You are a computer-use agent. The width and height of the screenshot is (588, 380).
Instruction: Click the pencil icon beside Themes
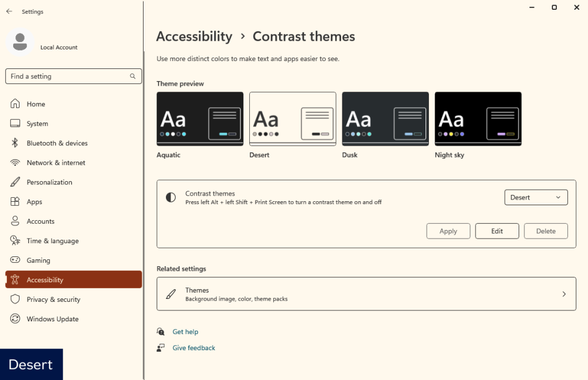click(171, 294)
